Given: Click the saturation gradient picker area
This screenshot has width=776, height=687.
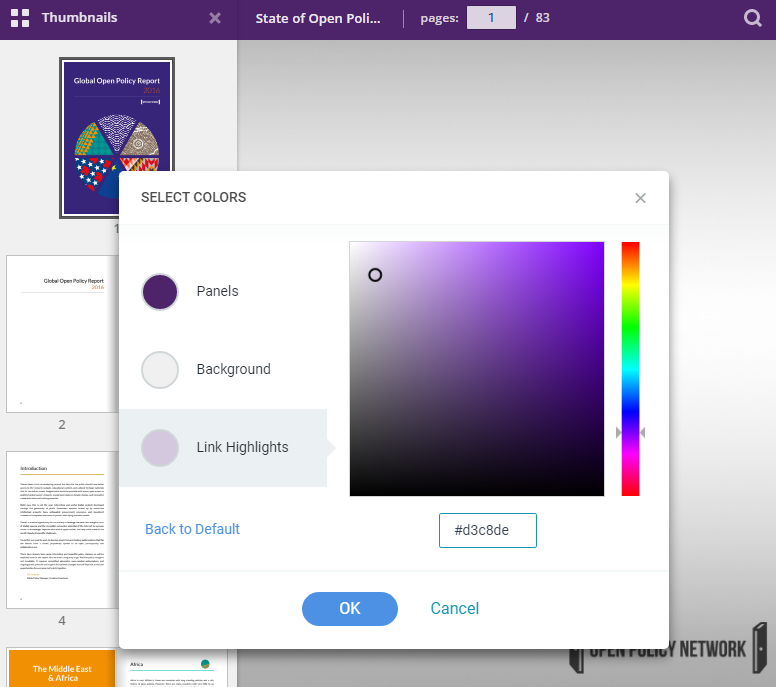Looking at the screenshot, I should (x=476, y=368).
